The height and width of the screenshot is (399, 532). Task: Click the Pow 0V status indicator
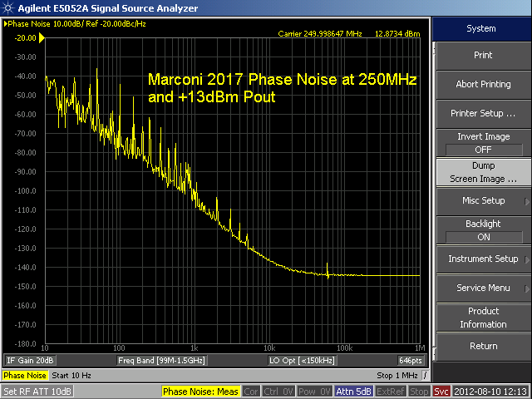tap(315, 392)
